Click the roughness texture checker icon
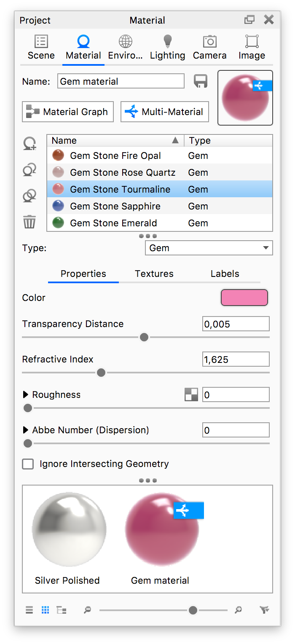This screenshot has width=295, height=644. (x=191, y=395)
